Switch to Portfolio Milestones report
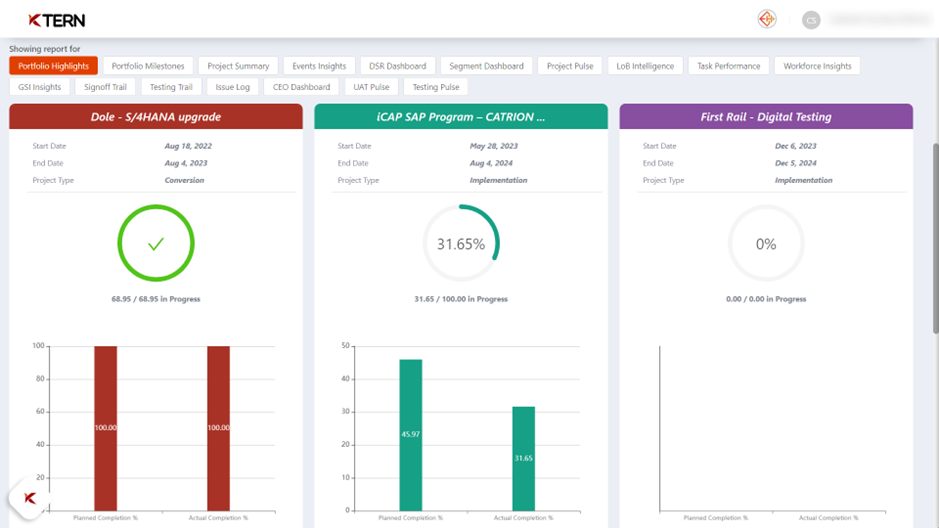Viewport: 939px width, 528px height. pos(148,66)
